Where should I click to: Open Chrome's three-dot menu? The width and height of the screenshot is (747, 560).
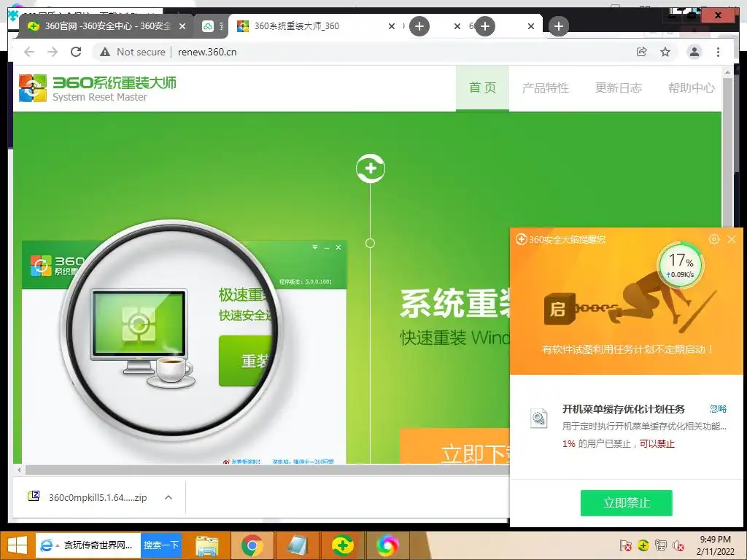pos(719,52)
